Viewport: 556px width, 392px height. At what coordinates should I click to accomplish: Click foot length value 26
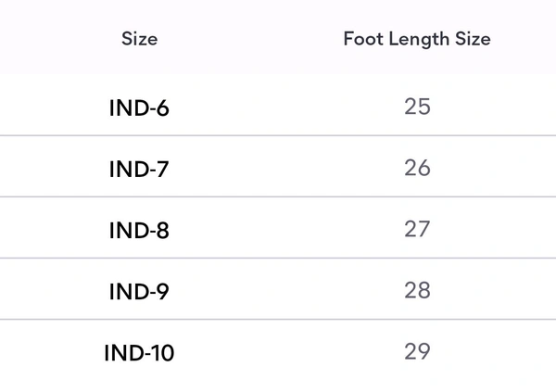click(417, 168)
